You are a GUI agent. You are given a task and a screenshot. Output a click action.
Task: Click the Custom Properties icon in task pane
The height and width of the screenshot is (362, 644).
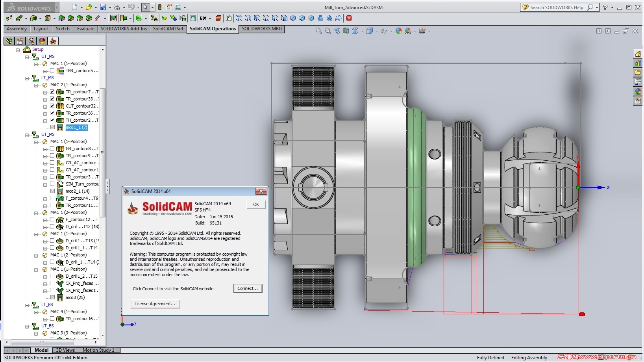pos(638,101)
